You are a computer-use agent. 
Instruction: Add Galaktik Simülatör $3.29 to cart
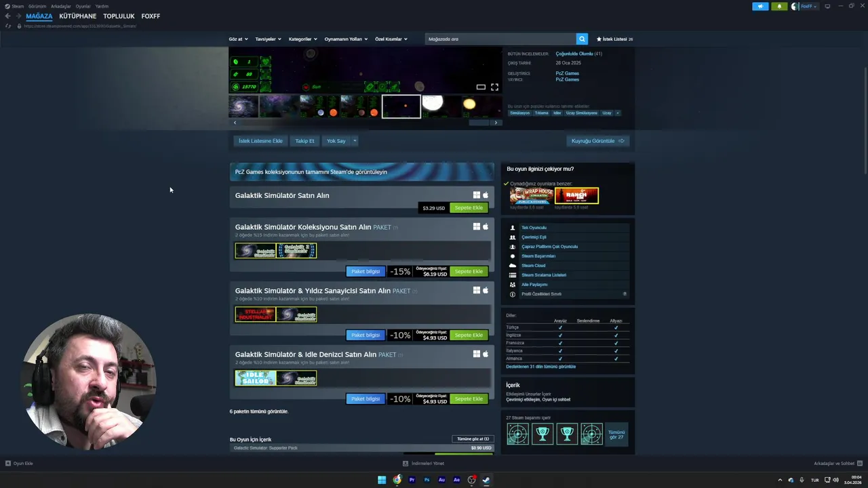click(469, 208)
